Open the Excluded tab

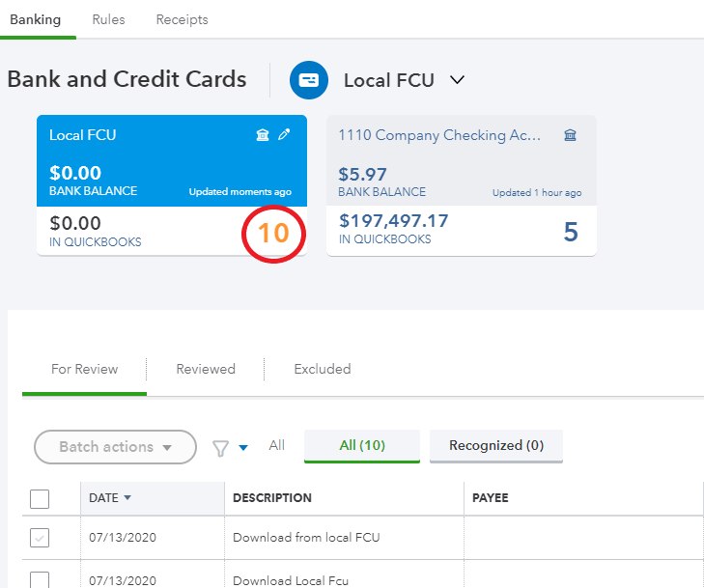point(323,369)
